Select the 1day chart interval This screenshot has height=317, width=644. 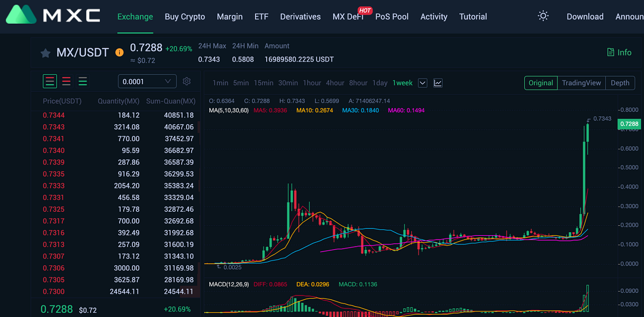tap(380, 83)
